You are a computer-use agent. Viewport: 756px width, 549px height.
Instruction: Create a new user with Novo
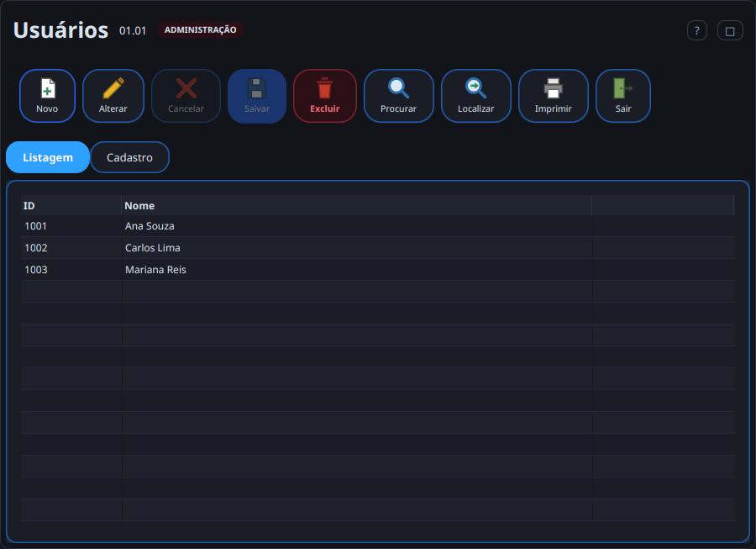(x=47, y=96)
